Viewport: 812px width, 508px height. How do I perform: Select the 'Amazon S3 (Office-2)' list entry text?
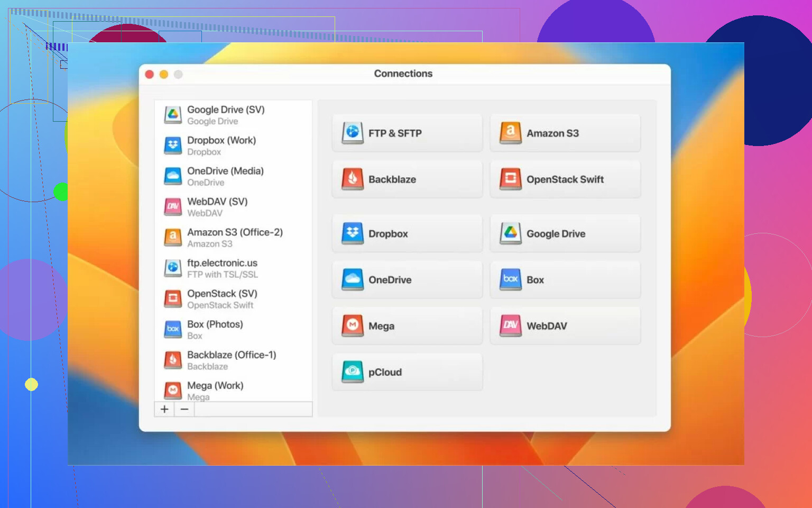pyautogui.click(x=235, y=232)
